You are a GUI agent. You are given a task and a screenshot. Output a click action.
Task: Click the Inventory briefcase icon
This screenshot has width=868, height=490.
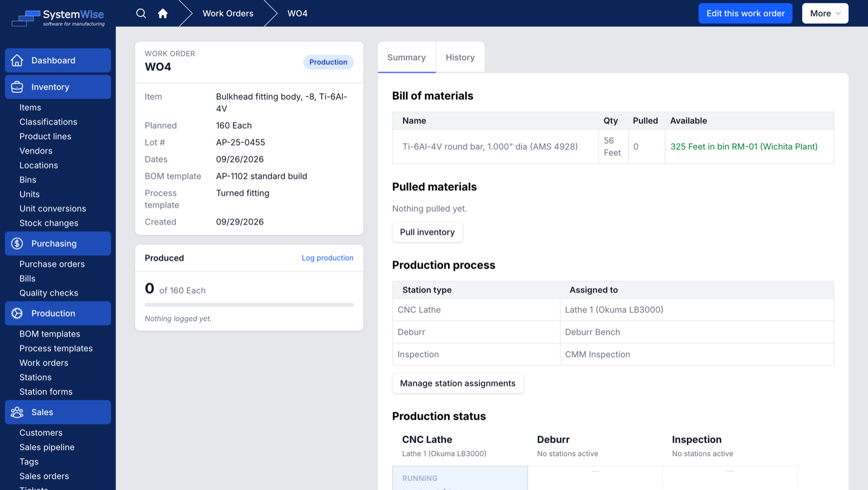[17, 87]
